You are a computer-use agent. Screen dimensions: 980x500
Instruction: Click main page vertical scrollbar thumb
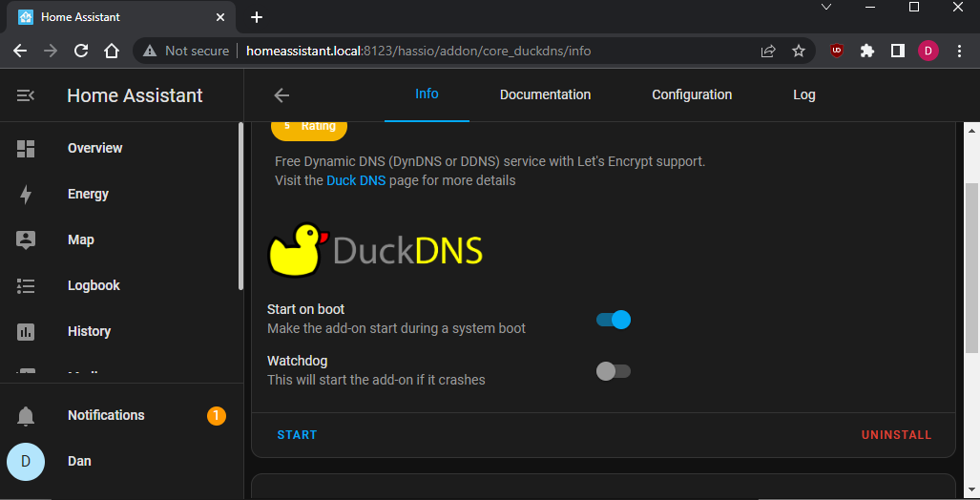click(x=971, y=268)
